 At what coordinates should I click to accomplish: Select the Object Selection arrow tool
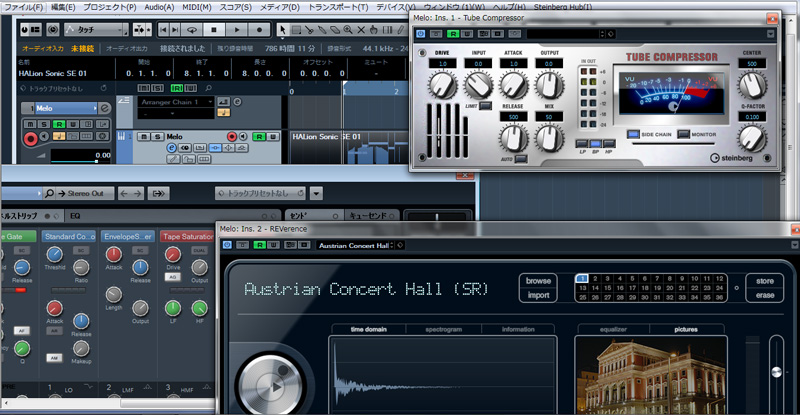(x=283, y=30)
